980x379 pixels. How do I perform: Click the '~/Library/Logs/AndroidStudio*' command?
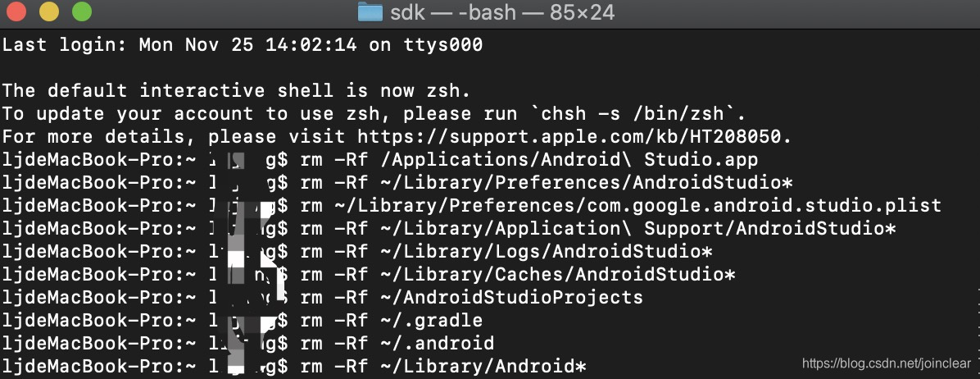point(506,251)
